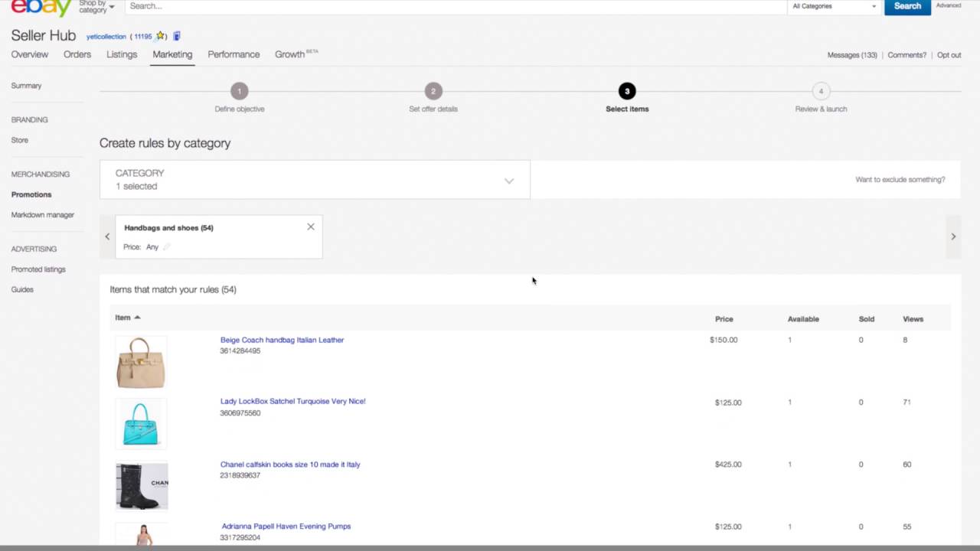This screenshot has width=980, height=551.
Task: Remove the Handbags and shoes rule
Action: pyautogui.click(x=311, y=227)
